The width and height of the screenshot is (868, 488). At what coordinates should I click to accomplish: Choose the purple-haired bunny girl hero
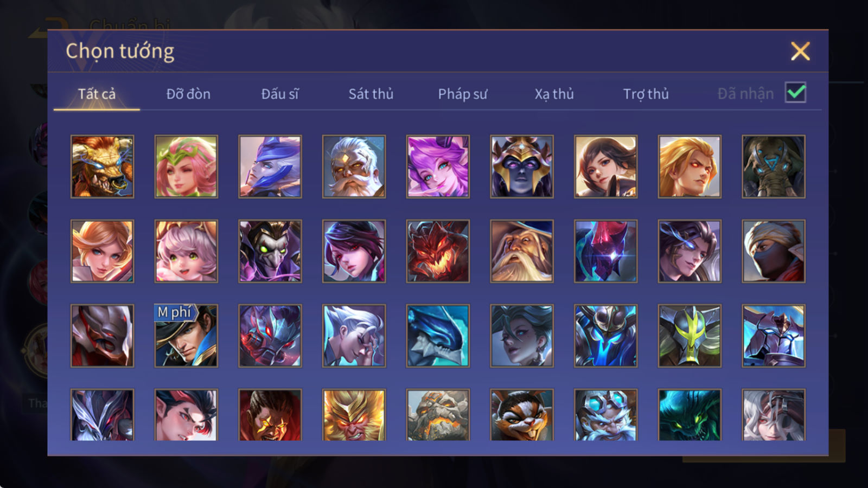coord(438,166)
